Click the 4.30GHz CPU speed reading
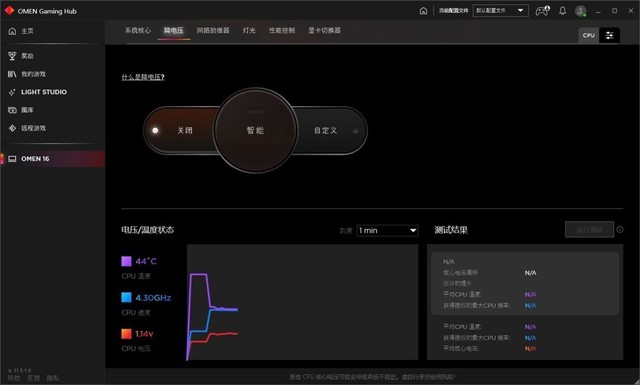This screenshot has height=385, width=640. pyautogui.click(x=153, y=298)
